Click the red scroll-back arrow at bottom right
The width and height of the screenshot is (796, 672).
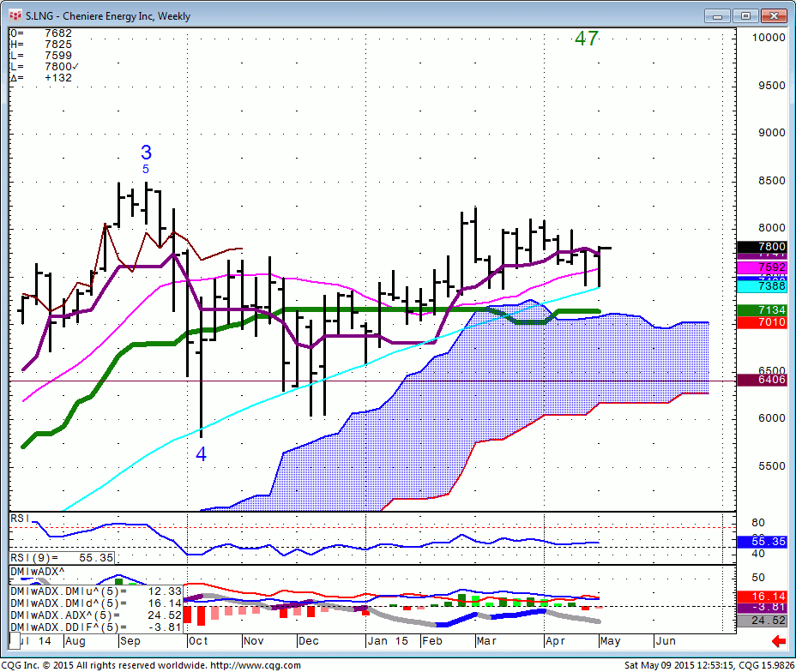pyautogui.click(x=779, y=641)
